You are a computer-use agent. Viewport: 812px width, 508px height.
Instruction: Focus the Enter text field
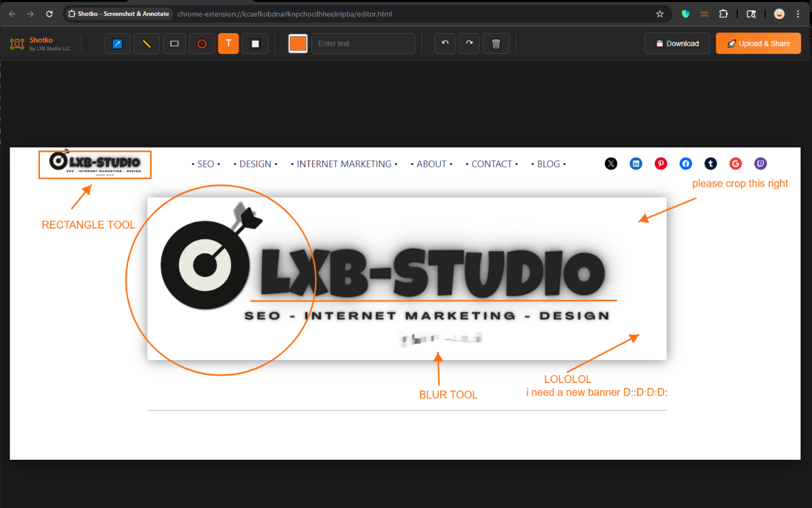pos(363,44)
